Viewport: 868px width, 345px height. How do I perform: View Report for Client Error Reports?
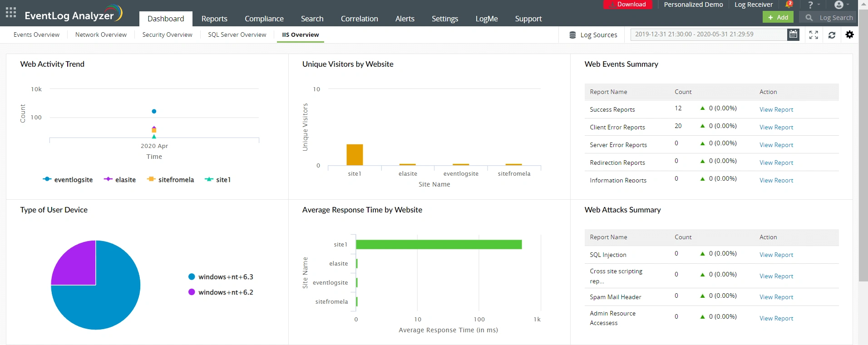(776, 127)
